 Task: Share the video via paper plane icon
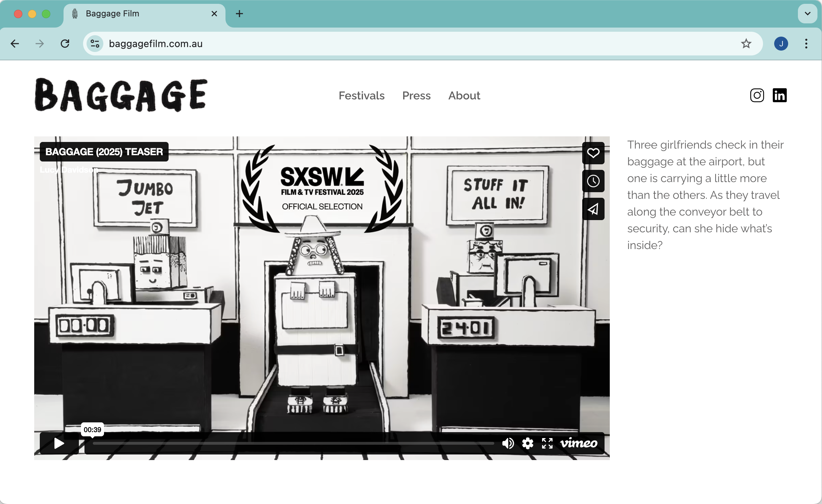pos(593,209)
